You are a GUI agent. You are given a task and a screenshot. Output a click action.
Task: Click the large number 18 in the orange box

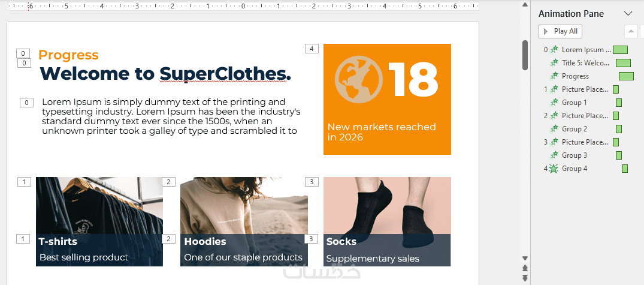(x=413, y=79)
